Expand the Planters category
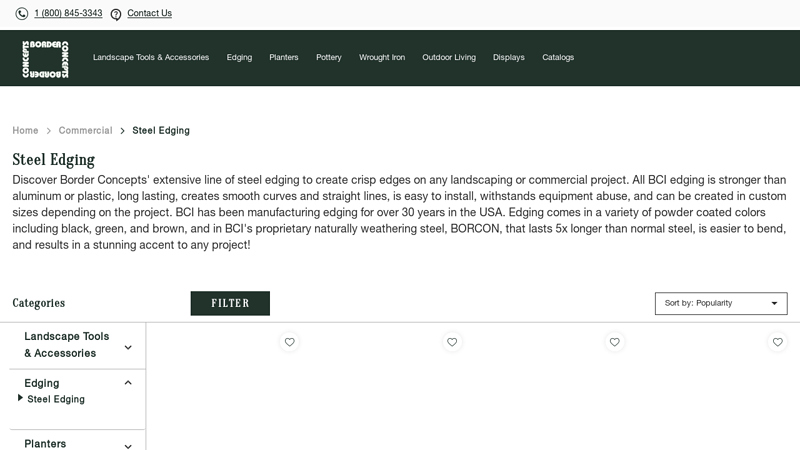Screen dimensions: 800x450 (x=128, y=446)
